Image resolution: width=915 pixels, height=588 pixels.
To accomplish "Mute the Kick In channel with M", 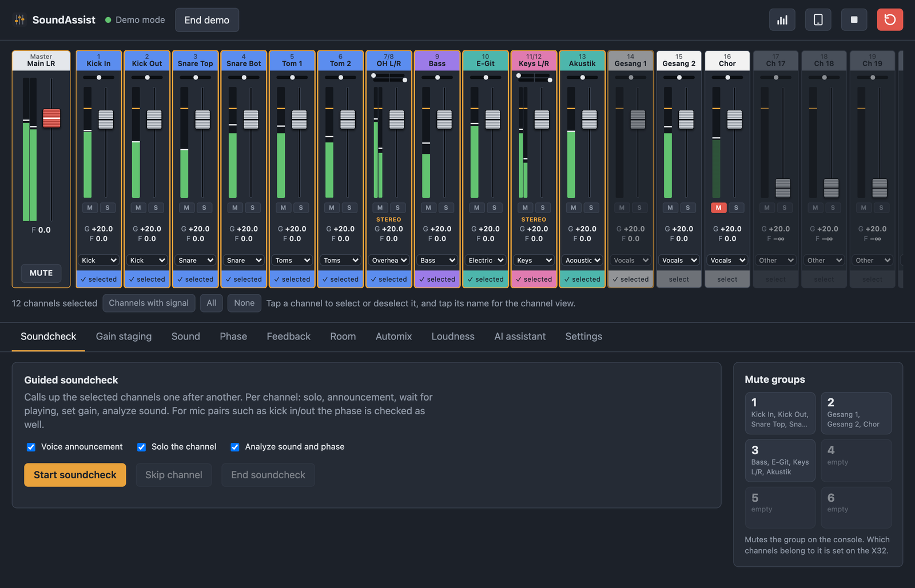I will click(x=90, y=207).
